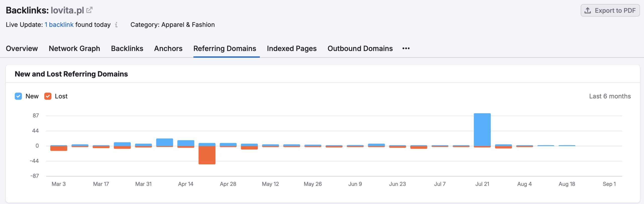Switch to the Backlinks tab

[x=127, y=48]
